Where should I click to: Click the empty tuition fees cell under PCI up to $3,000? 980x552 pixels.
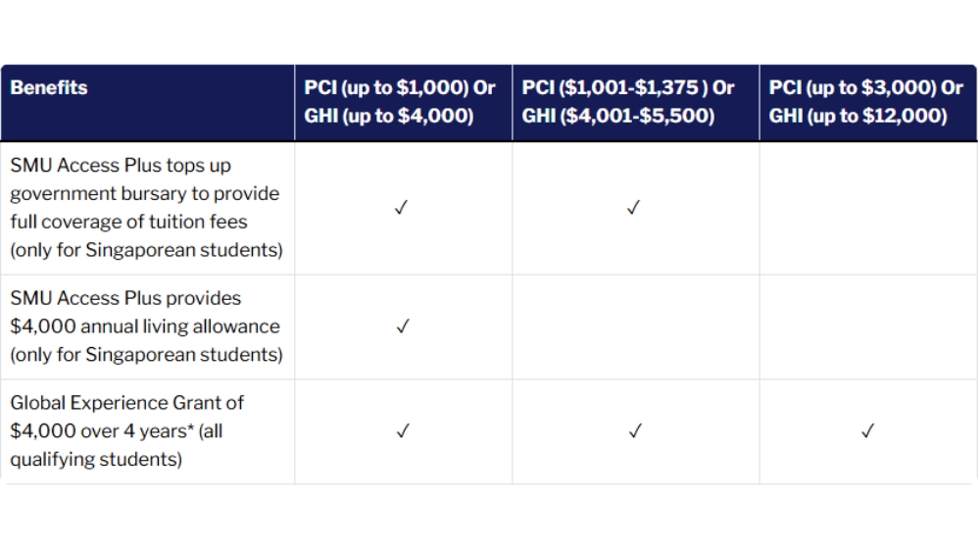tap(867, 208)
